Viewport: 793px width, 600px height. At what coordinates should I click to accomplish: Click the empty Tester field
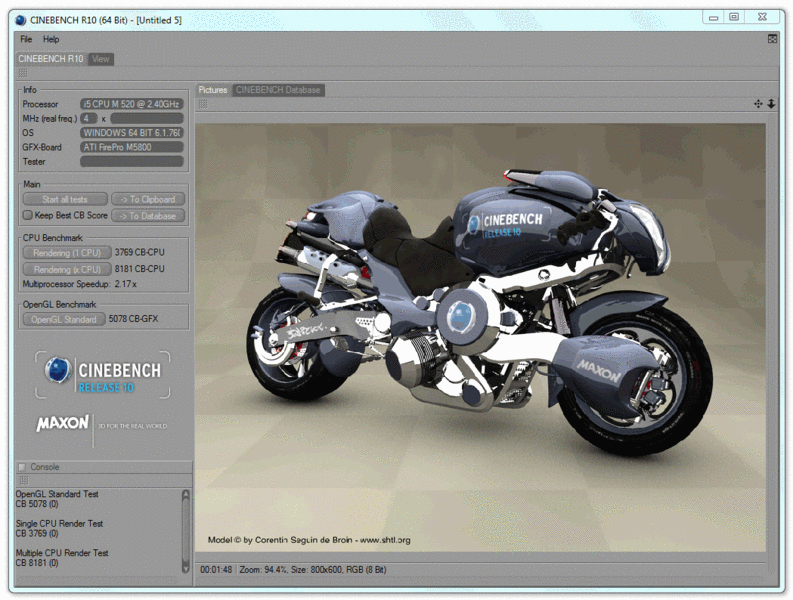click(131, 161)
